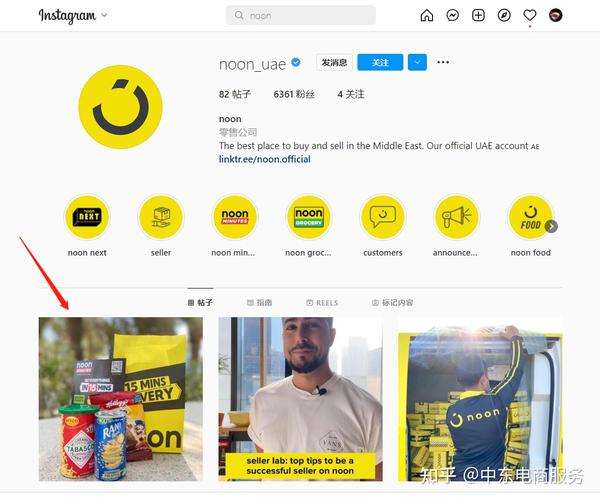Click the search field containing noon
Screen dimensions: 600x501
(x=300, y=15)
